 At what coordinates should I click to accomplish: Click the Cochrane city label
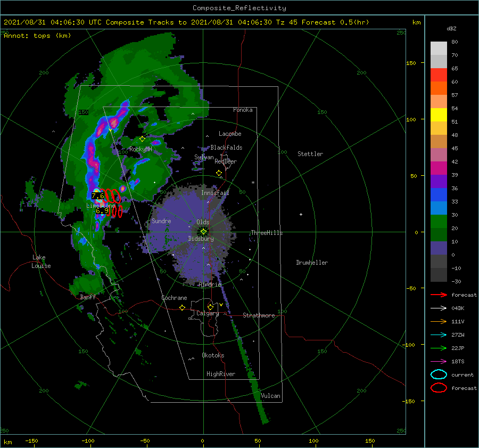pyautogui.click(x=174, y=298)
